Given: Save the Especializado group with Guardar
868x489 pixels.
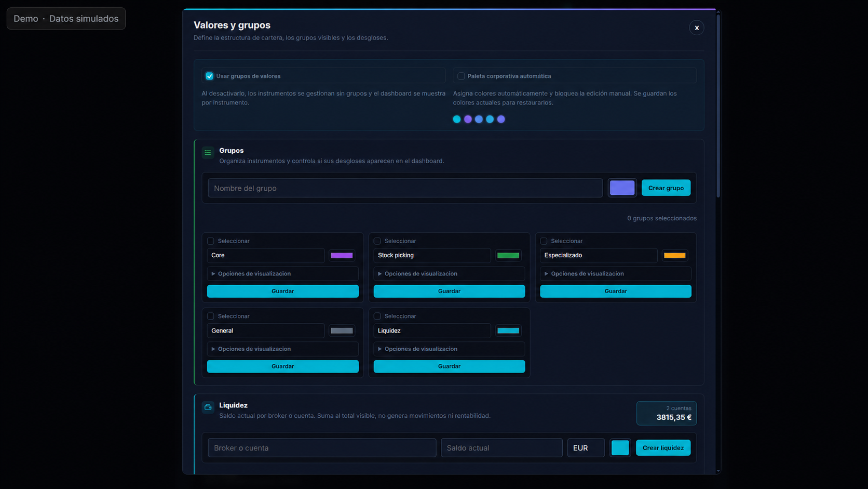Looking at the screenshot, I should tap(615, 291).
